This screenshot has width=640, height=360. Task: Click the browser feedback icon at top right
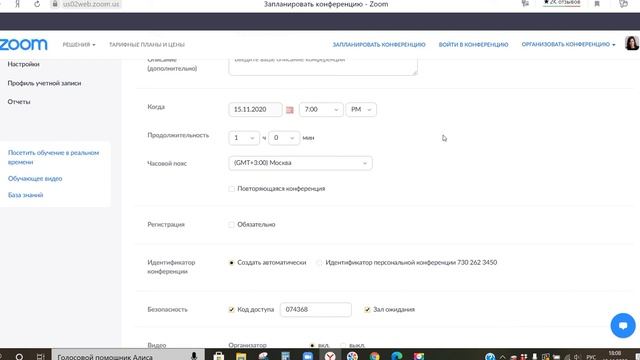[x=623, y=4]
